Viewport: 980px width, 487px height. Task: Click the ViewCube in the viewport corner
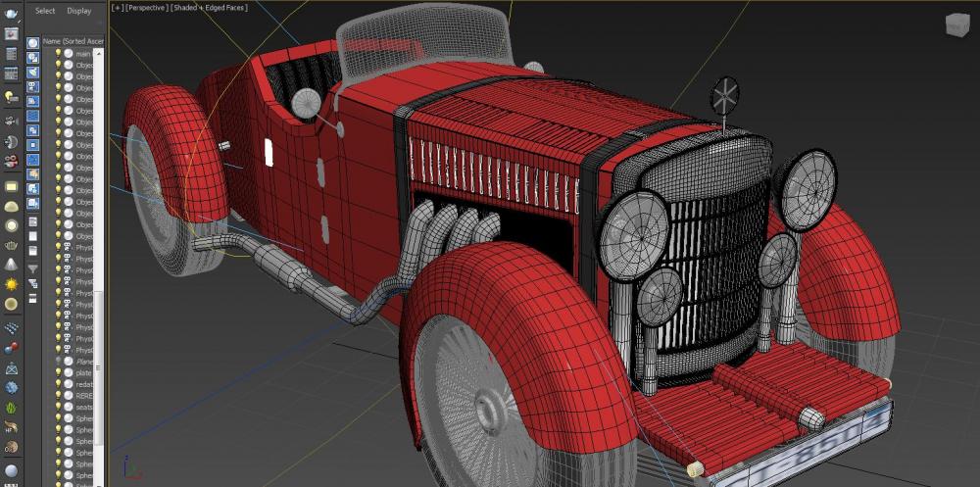coord(956,25)
